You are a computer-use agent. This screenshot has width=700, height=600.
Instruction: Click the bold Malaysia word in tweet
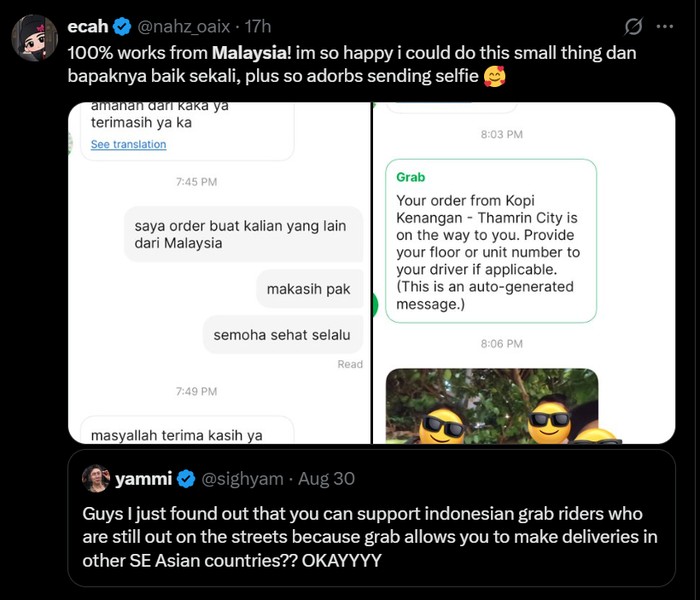252,52
